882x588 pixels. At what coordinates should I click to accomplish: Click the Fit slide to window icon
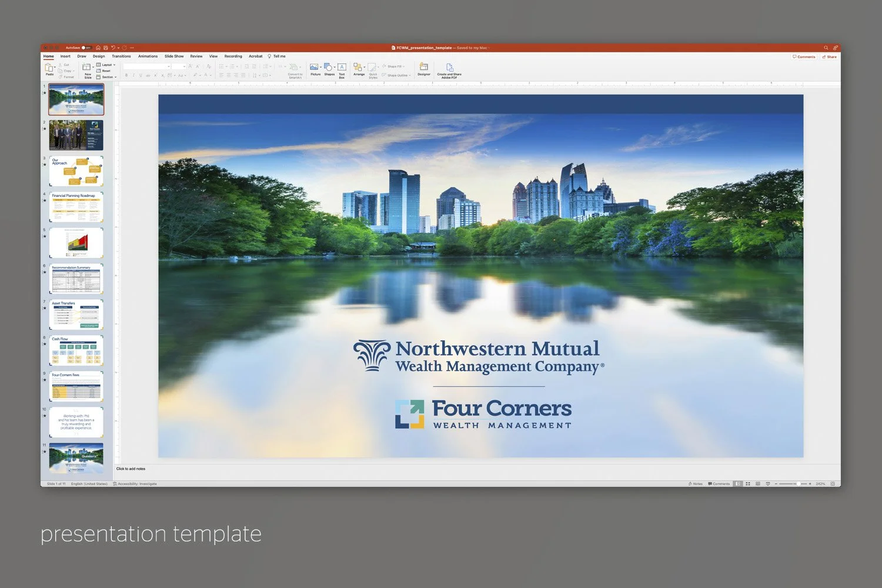point(833,484)
